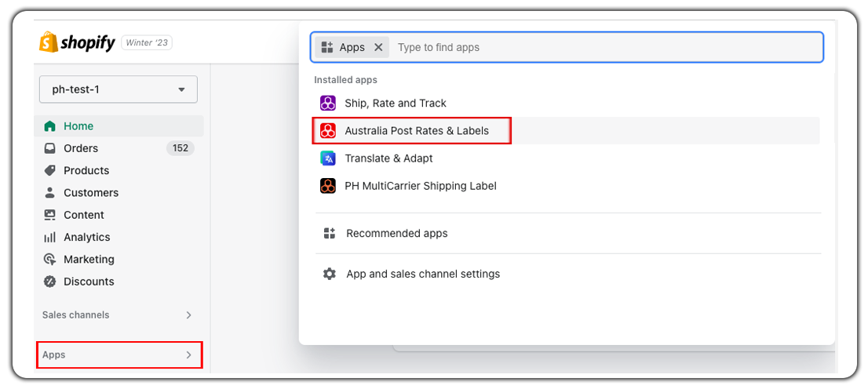Click the Customers person icon

[49, 193]
